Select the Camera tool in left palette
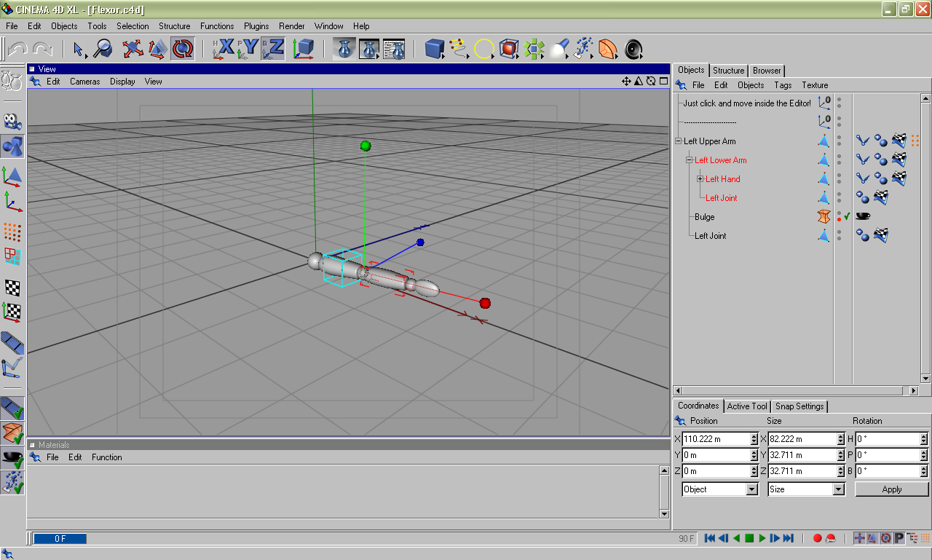Screen dimensions: 932x560 [12, 121]
